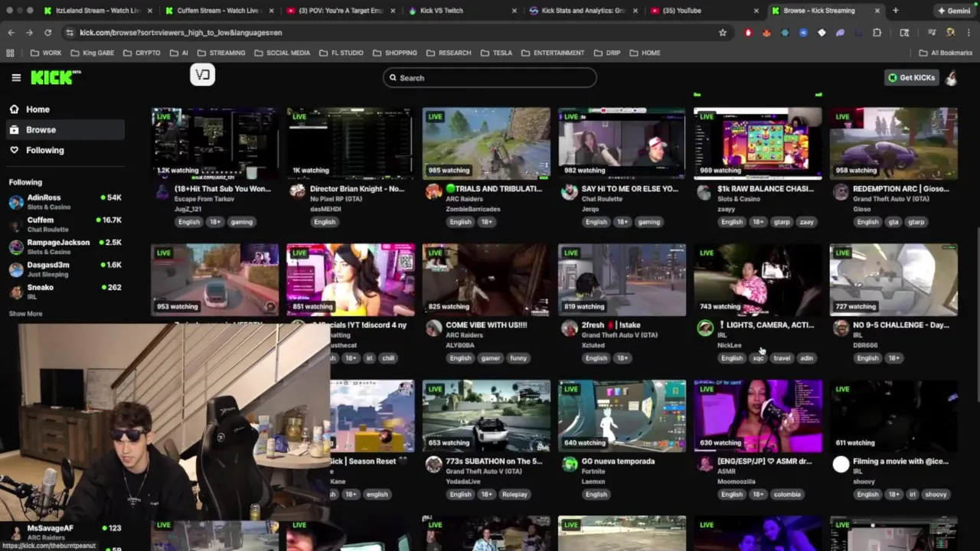The width and height of the screenshot is (980, 551).
Task: Open the Chrome profile avatar
Action: pos(950,33)
